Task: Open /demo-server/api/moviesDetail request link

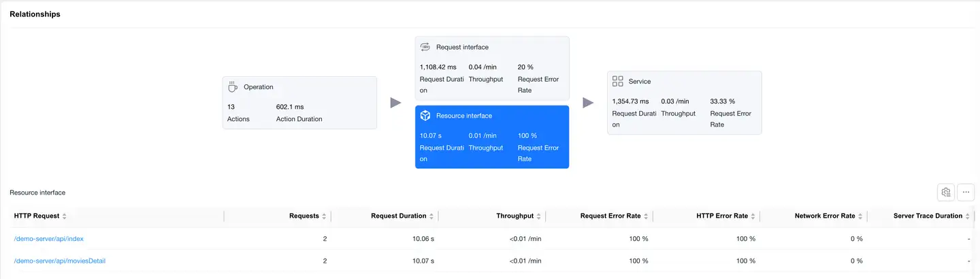Action: (59, 261)
